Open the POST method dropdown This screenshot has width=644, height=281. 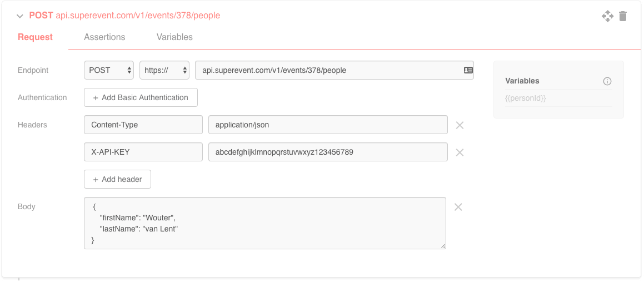109,70
